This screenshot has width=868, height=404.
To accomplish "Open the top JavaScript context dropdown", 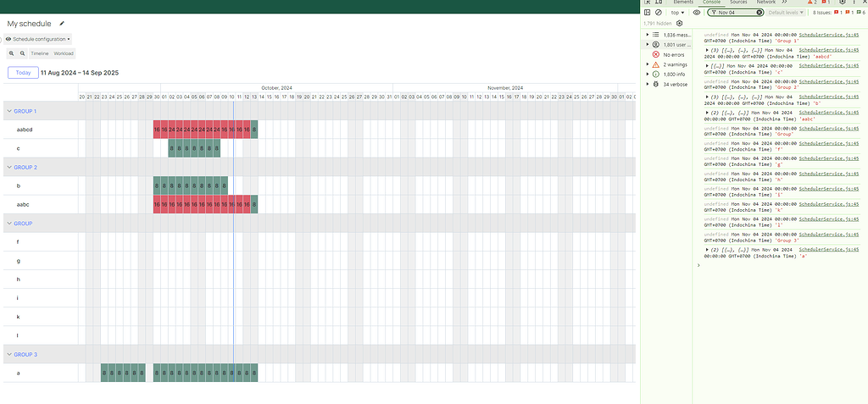I will [677, 12].
